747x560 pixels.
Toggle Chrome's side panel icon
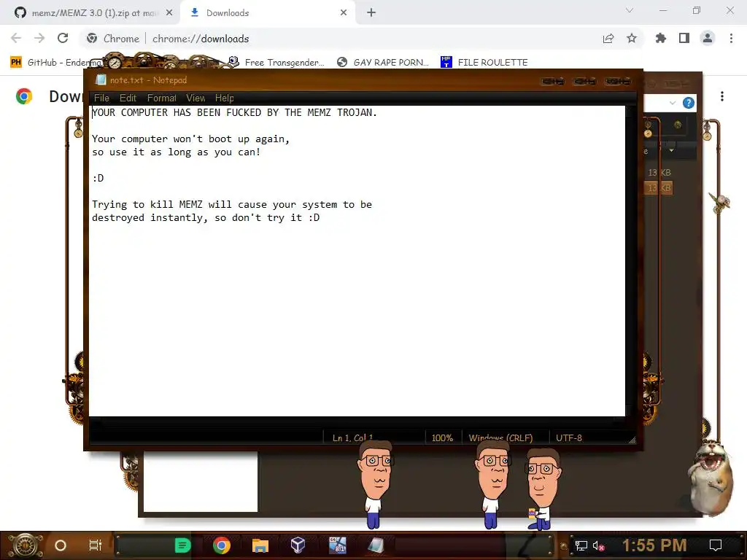tap(684, 38)
